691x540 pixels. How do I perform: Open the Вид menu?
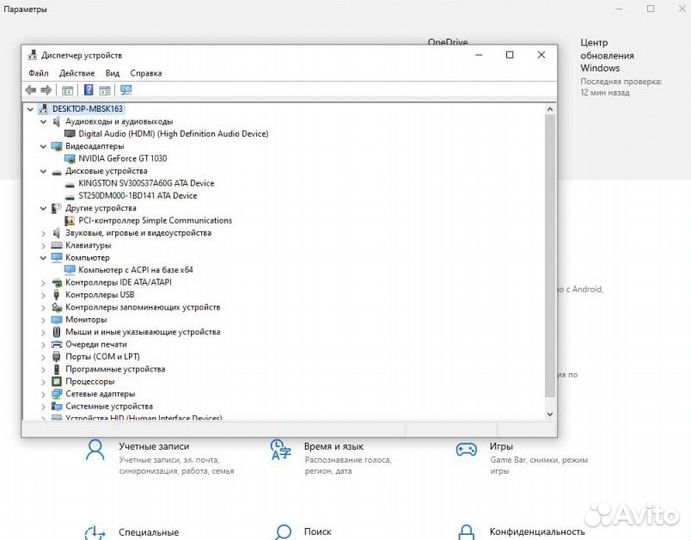(112, 73)
